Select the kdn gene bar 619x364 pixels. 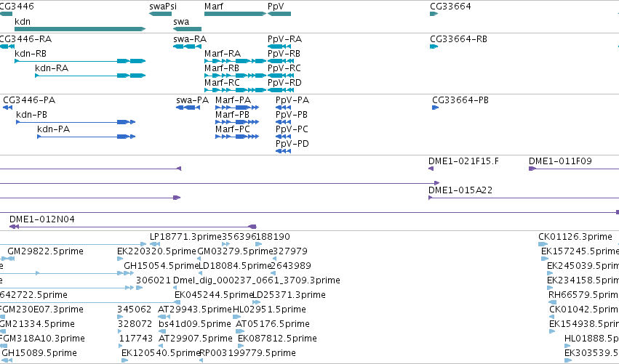pos(80,29)
